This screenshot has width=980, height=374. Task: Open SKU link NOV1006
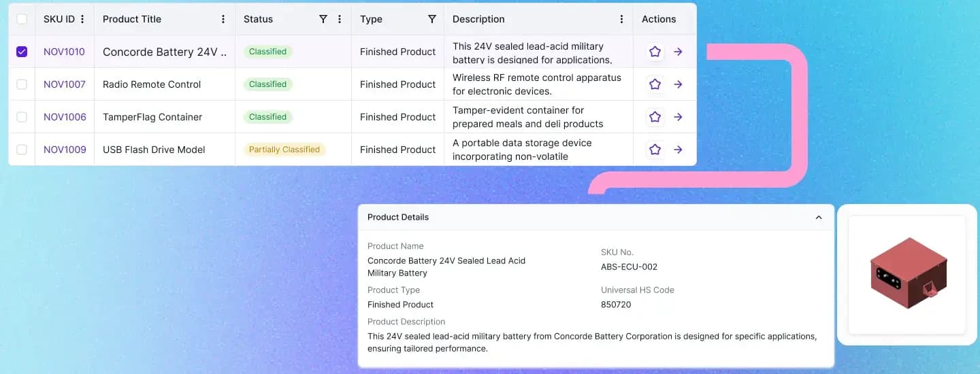pos(65,117)
